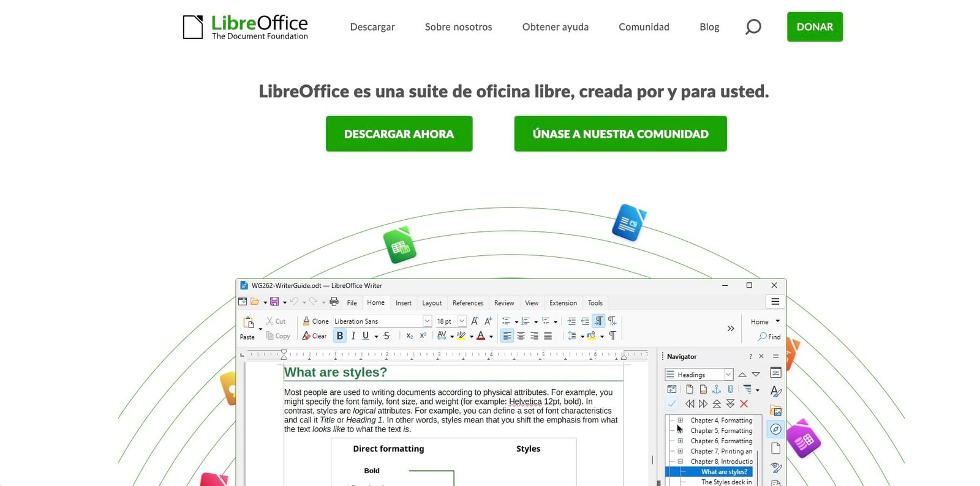Click the red X delete icon in Navigator
980x486 pixels.
[x=744, y=403]
